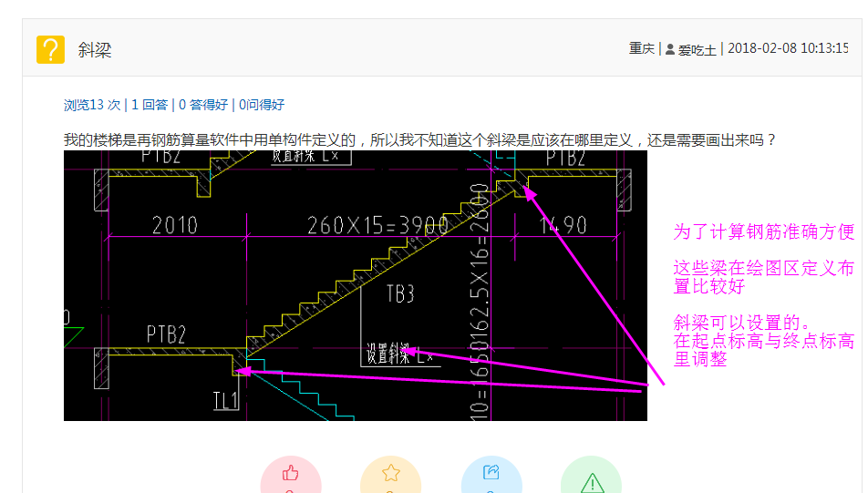This screenshot has height=493, width=868.
Task: Click the thumbs-up like icon
Action: coord(291,473)
